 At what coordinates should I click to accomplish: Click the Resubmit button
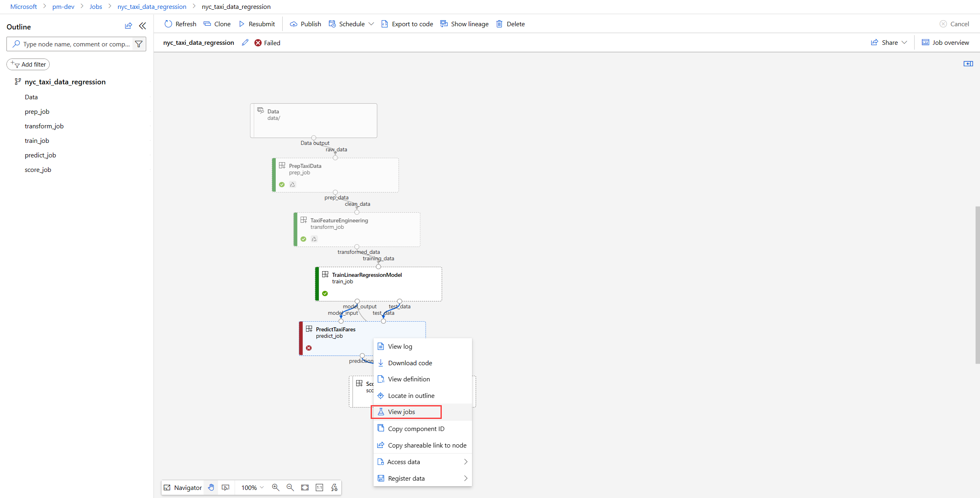click(x=257, y=24)
